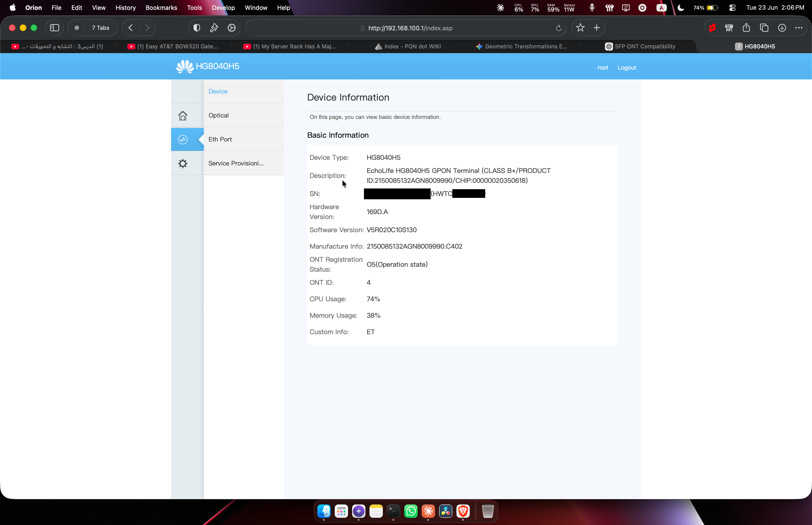Show tab overview icon

tap(764, 28)
